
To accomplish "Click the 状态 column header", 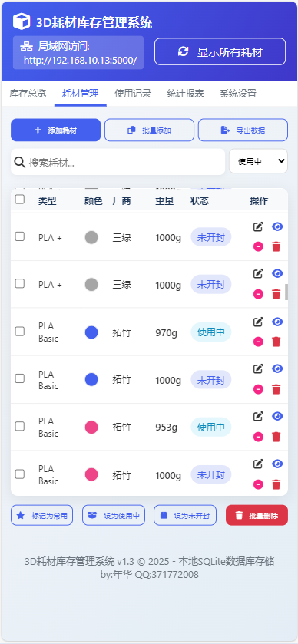I will [200, 200].
